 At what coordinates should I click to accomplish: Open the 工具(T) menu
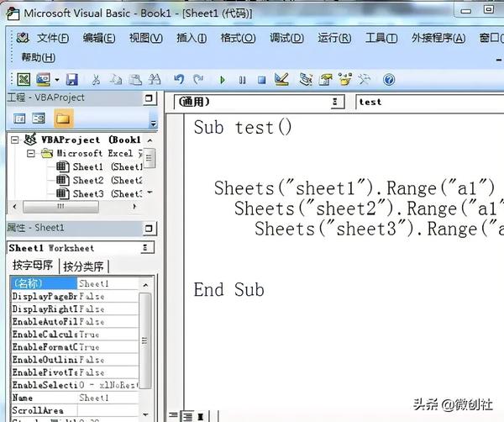click(x=381, y=39)
